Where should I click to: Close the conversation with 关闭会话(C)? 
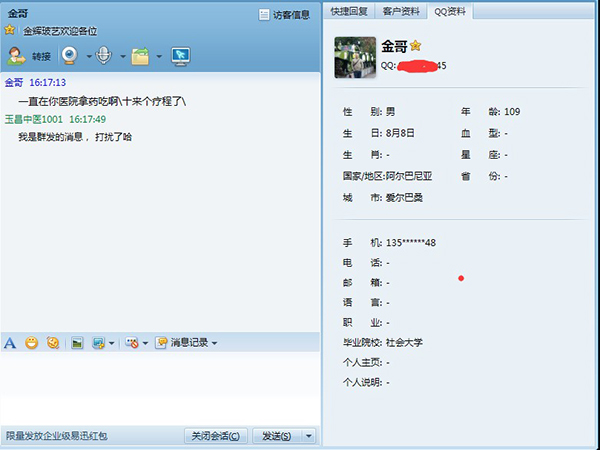coord(215,436)
